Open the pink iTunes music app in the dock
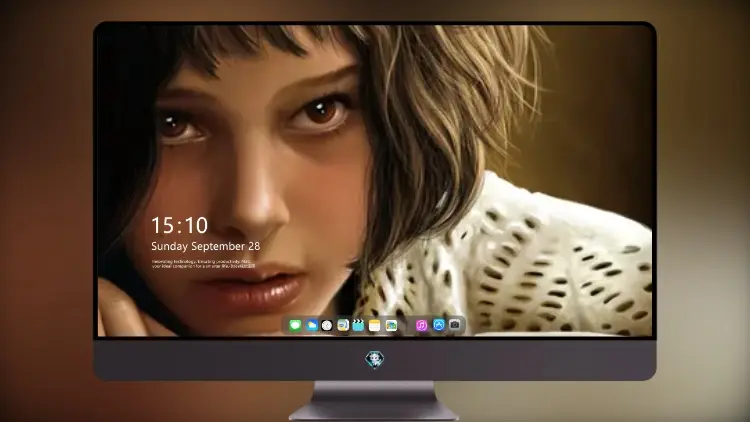 [x=421, y=325]
